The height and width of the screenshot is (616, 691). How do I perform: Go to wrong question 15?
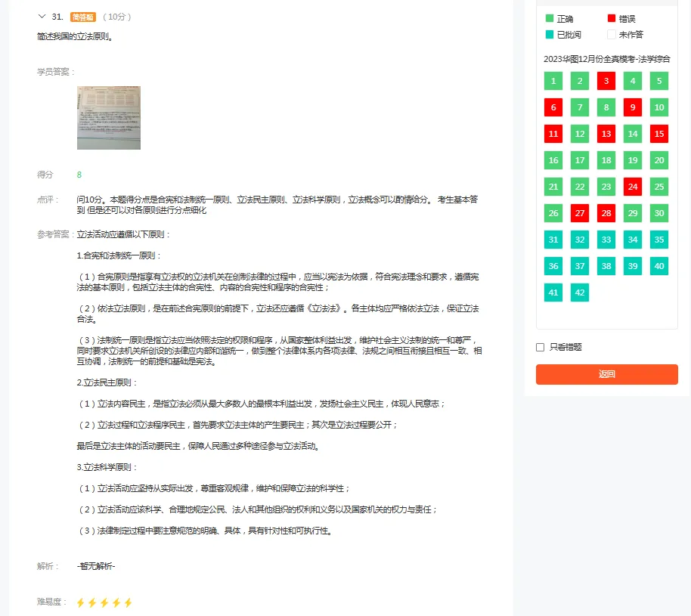pos(659,134)
